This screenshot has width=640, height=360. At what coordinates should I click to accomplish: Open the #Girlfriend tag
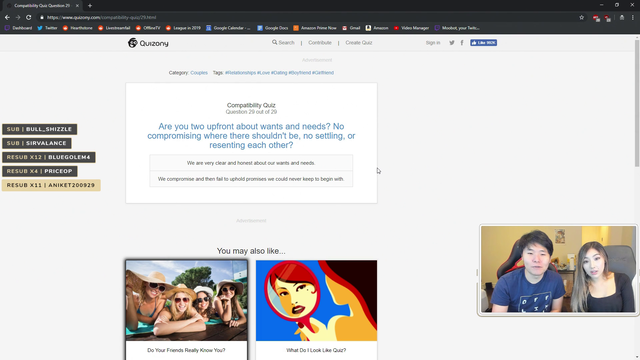(323, 73)
